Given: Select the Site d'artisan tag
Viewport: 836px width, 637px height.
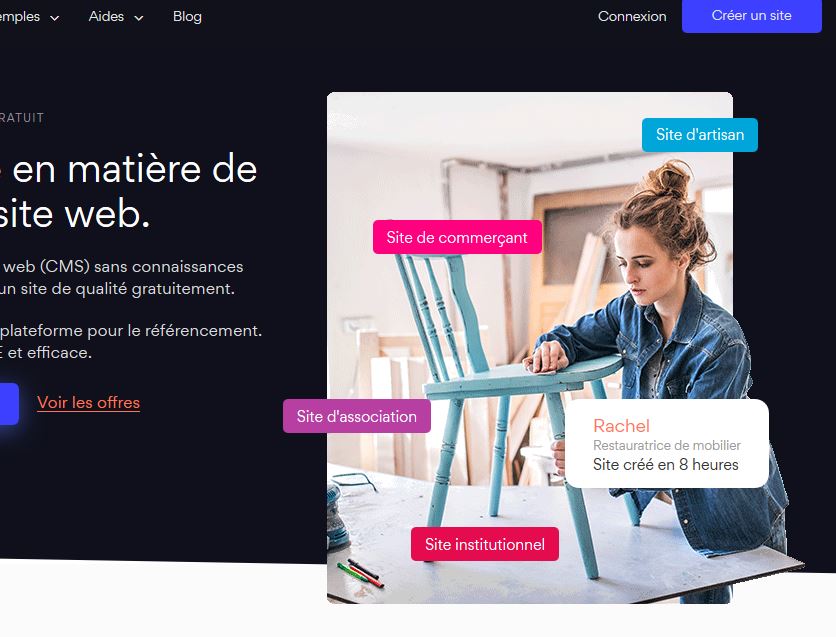Looking at the screenshot, I should click(x=700, y=135).
